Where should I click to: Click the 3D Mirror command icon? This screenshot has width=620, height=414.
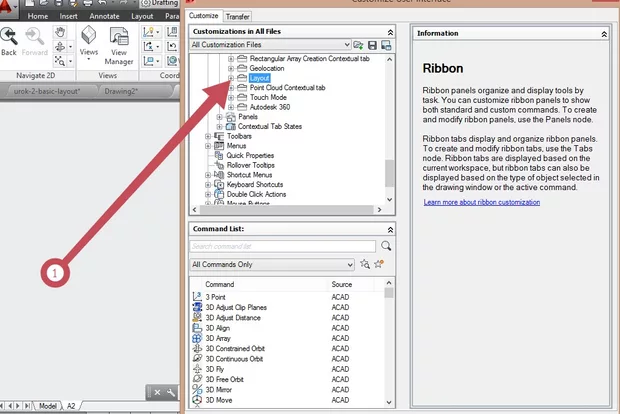[x=196, y=389]
